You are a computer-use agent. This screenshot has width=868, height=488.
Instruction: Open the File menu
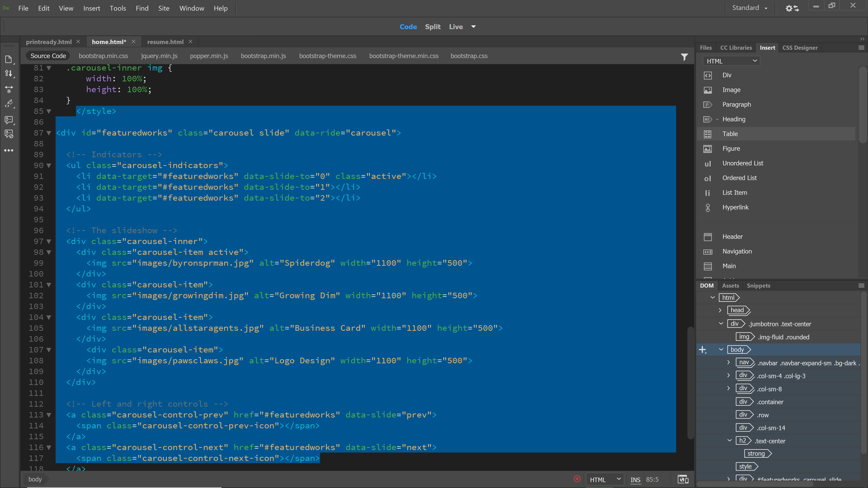tap(23, 8)
